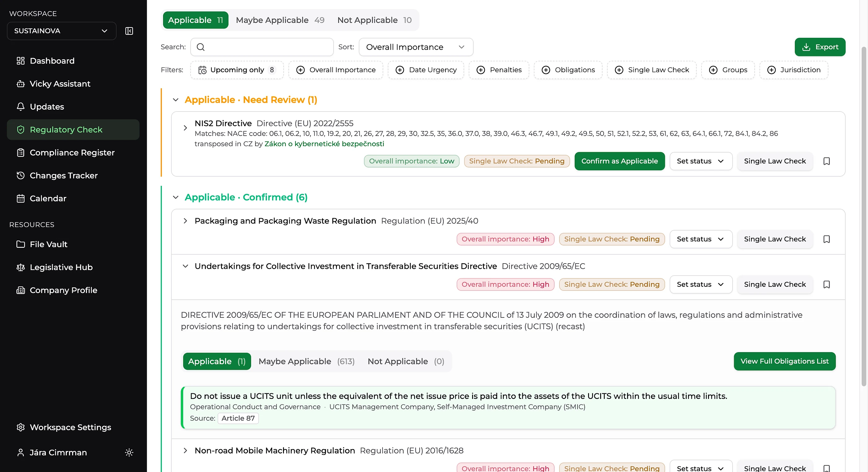This screenshot has width=868, height=472.
Task: Select the Not Applicable (0) obligations tab
Action: coord(406,361)
